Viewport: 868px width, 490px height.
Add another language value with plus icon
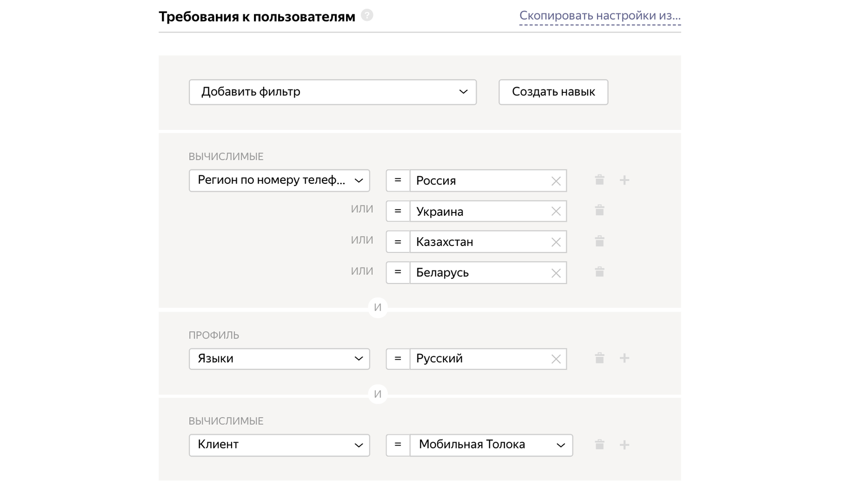tap(625, 358)
